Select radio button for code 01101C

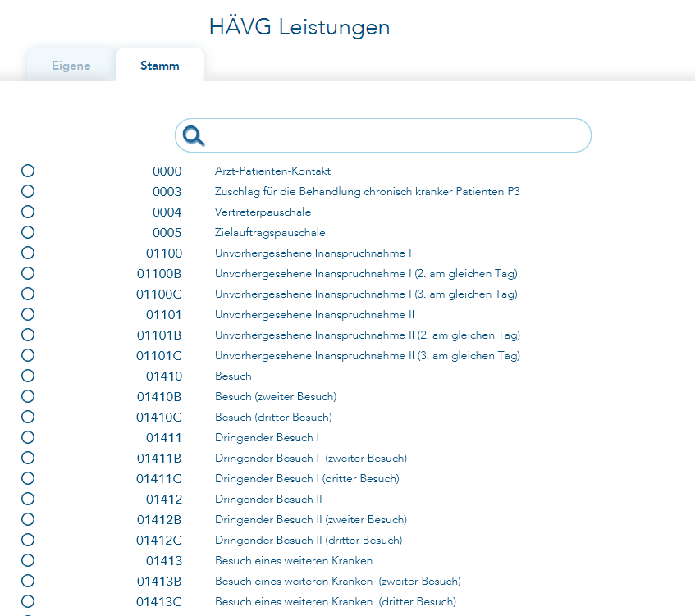tap(28, 355)
